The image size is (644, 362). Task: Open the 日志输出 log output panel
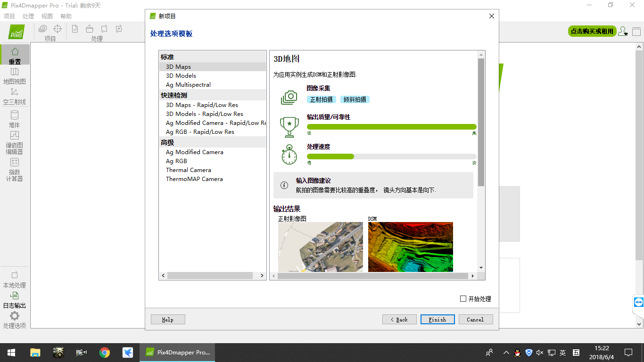[x=15, y=299]
